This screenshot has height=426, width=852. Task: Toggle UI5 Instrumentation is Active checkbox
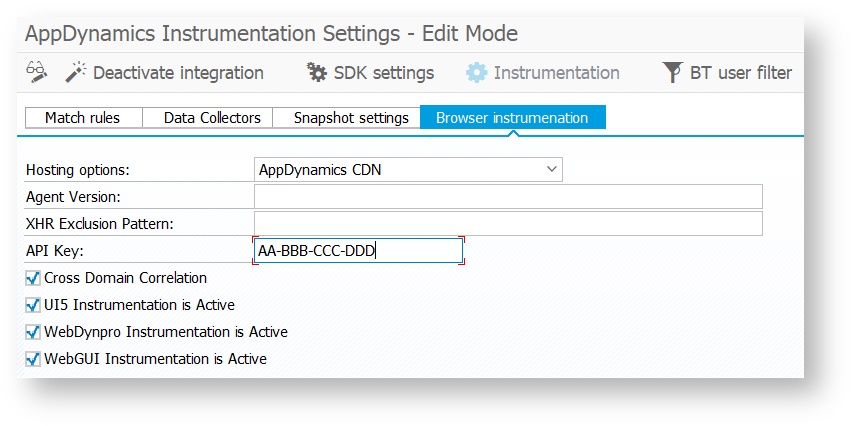[33, 305]
